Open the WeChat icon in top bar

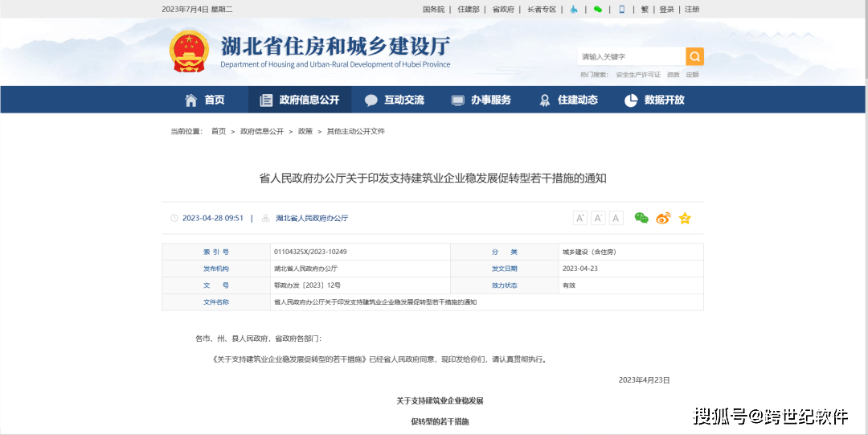point(597,10)
